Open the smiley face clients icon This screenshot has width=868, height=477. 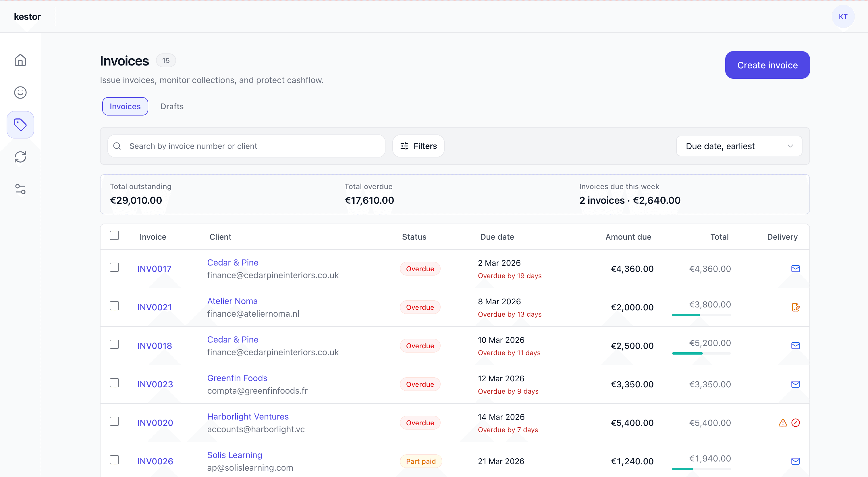20,92
